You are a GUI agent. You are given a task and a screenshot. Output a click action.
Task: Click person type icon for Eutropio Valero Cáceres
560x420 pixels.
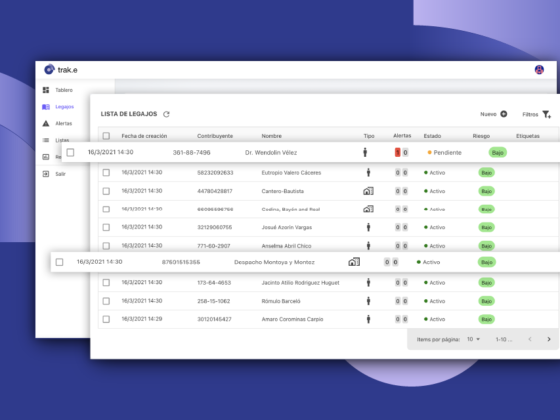(x=368, y=173)
